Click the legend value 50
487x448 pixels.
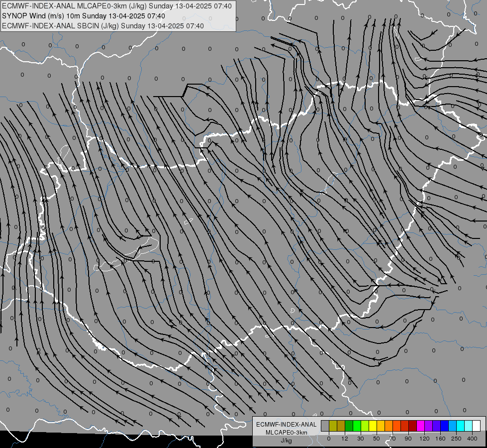coord(377,439)
